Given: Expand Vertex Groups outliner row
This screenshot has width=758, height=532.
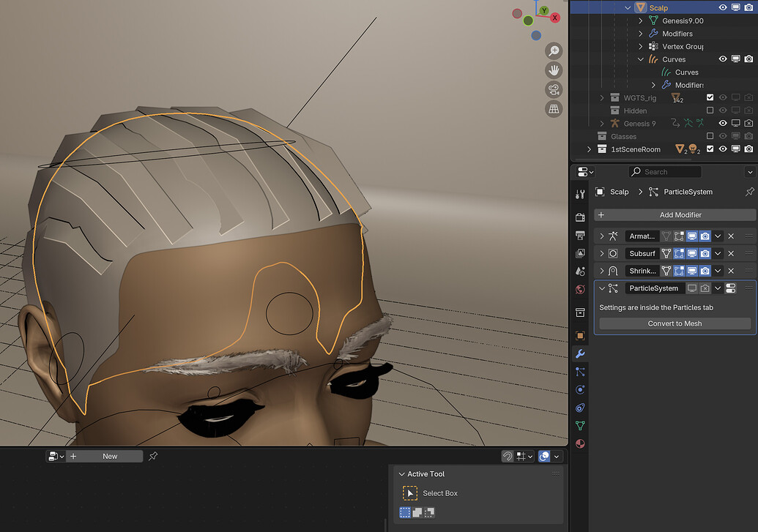Looking at the screenshot, I should (641, 46).
